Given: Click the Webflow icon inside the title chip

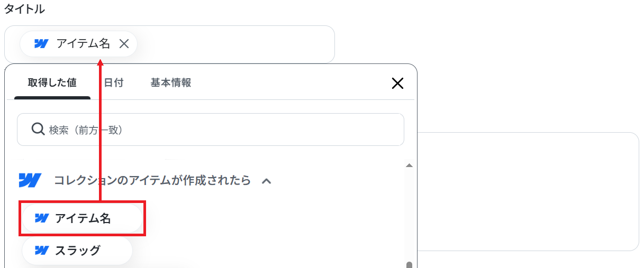Looking at the screenshot, I should coord(41,44).
